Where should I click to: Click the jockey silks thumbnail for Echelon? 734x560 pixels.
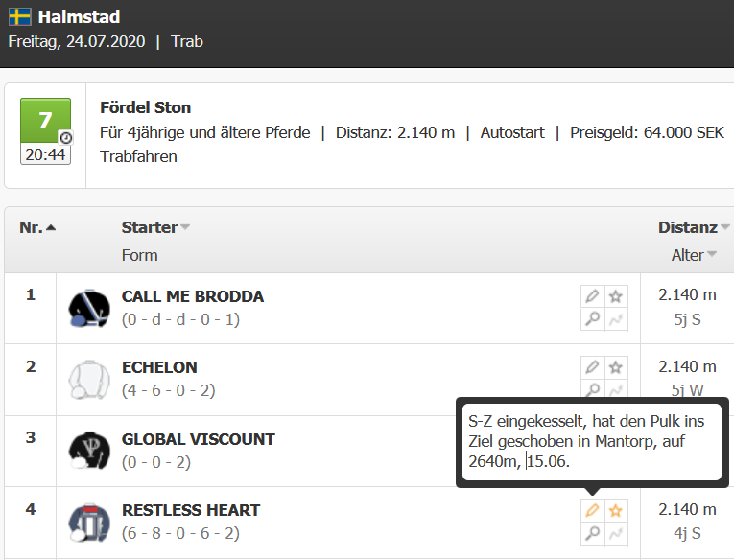tap(89, 380)
